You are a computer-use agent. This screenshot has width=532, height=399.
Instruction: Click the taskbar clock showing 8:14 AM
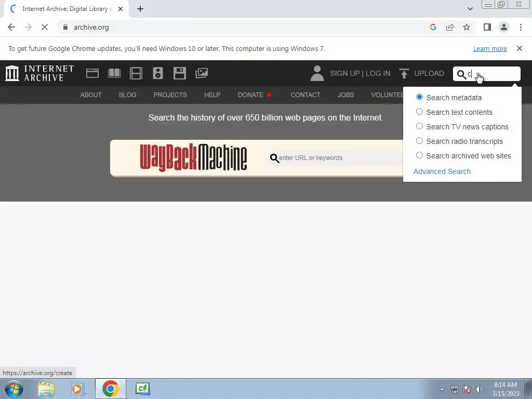coord(506,389)
